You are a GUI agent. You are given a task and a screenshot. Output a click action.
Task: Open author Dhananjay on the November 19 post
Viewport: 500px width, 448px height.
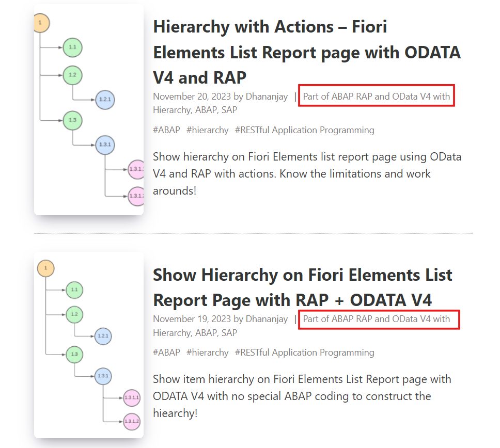267,319
